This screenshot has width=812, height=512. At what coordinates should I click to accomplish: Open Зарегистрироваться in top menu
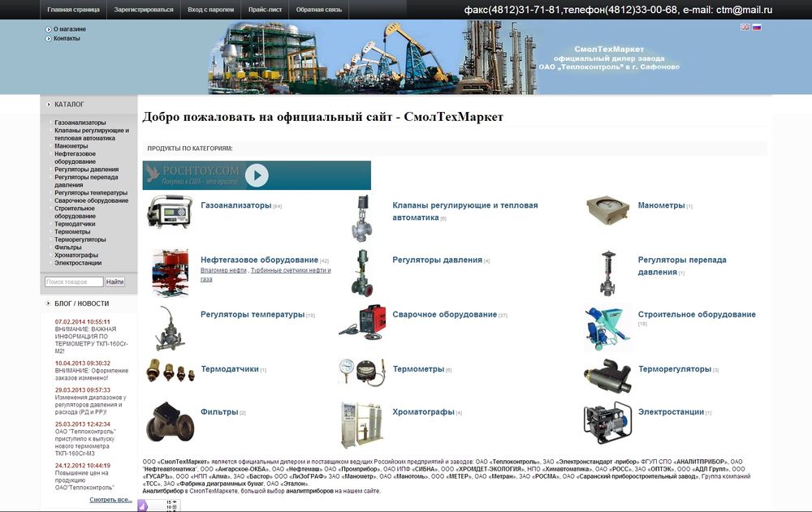(x=144, y=9)
